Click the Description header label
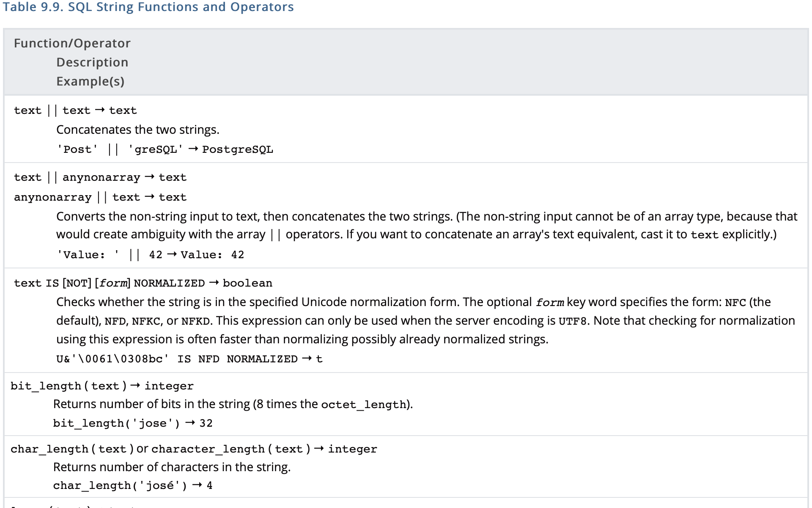 point(92,62)
